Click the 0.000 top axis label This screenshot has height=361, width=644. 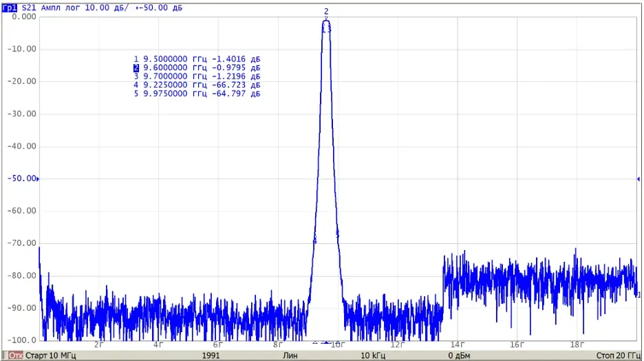point(24,17)
